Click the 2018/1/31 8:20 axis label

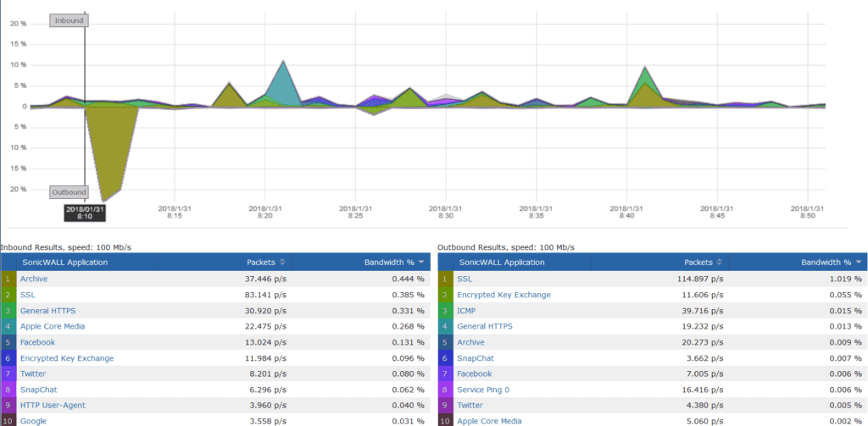pos(265,212)
